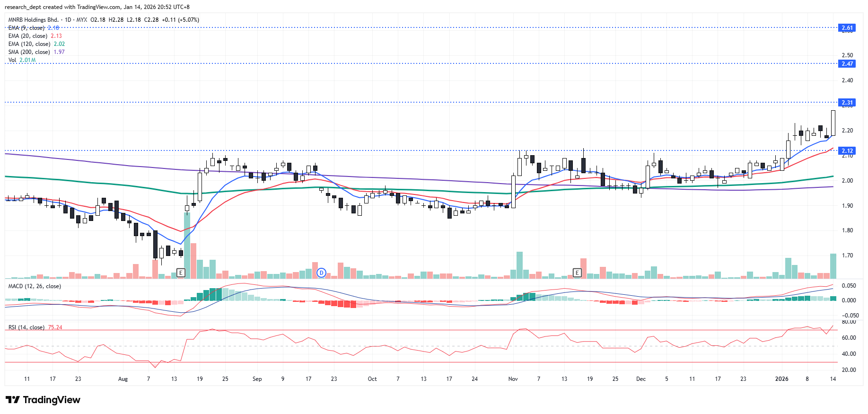Click the EMA (20, close) indicator legend

point(28,36)
